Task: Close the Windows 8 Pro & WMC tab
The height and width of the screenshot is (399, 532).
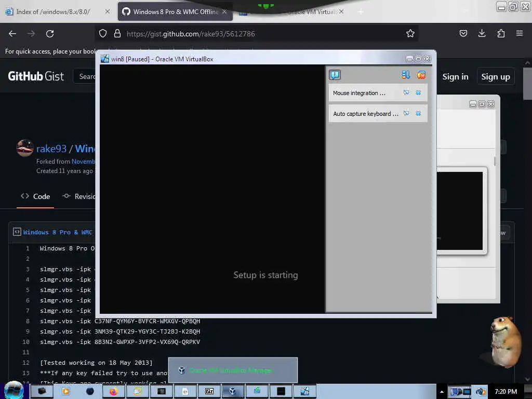Action: (224, 11)
